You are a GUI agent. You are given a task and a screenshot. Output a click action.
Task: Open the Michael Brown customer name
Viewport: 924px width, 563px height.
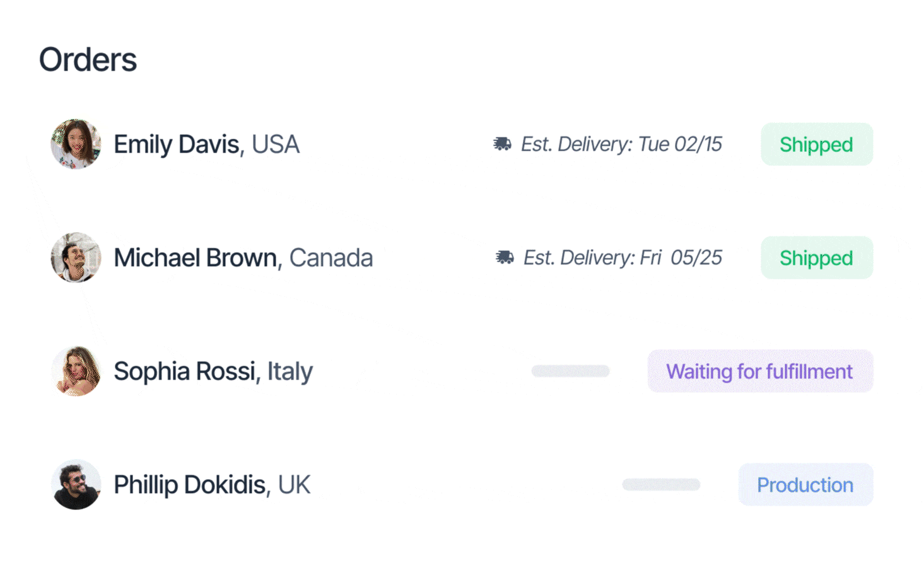(x=195, y=258)
